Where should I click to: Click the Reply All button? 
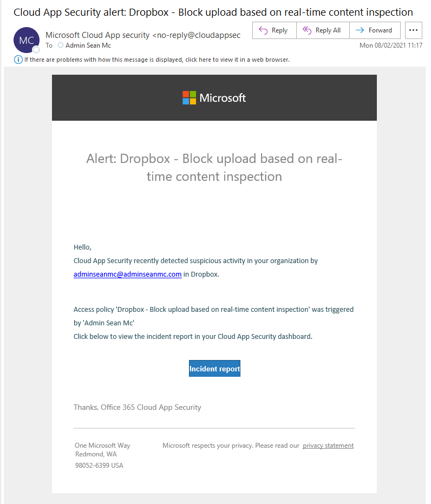tap(323, 30)
